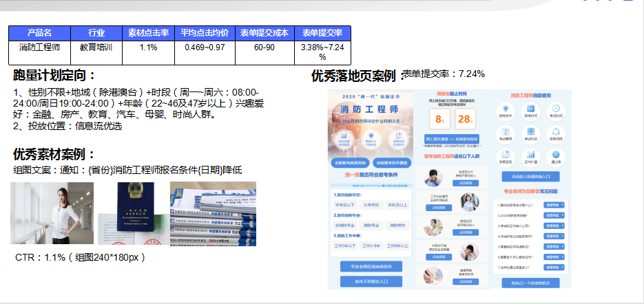Select the middle 消防专业 major option
This screenshot has height=304, width=644.
click(371, 225)
